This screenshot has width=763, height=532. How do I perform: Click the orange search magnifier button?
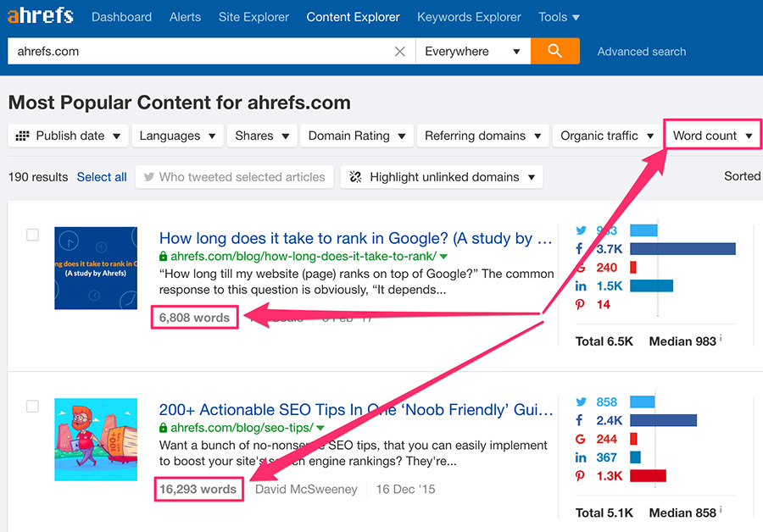point(555,51)
